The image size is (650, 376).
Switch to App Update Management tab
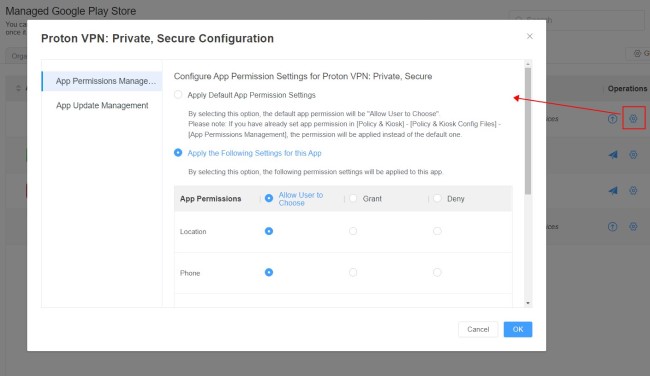tap(102, 105)
